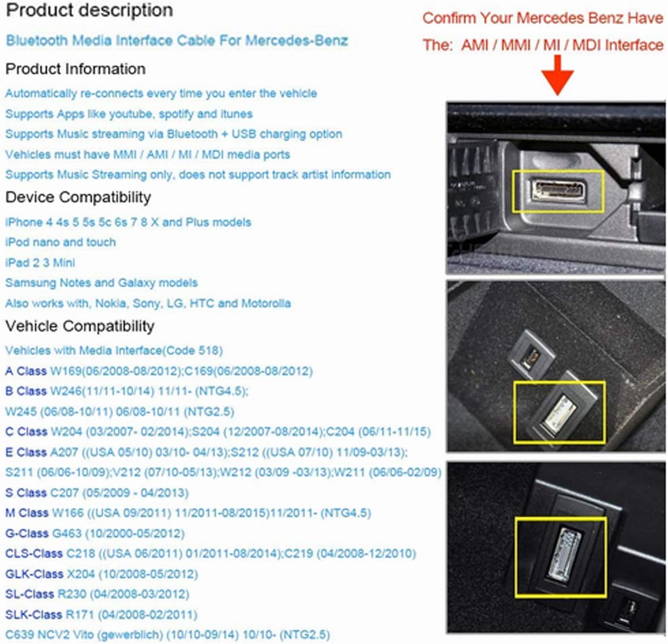Click 'Supports Music Streaming only' line
This screenshot has height=644, width=668.
pyautogui.click(x=198, y=174)
